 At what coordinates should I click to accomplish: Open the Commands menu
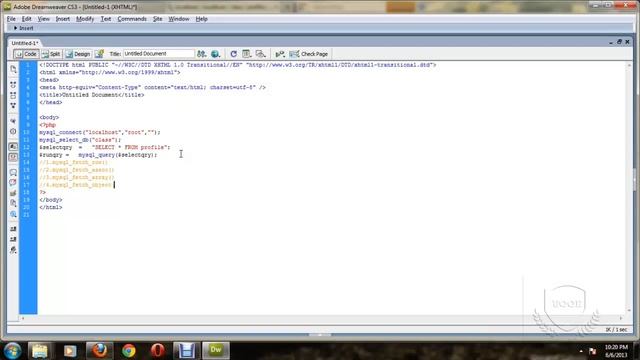pos(132,19)
